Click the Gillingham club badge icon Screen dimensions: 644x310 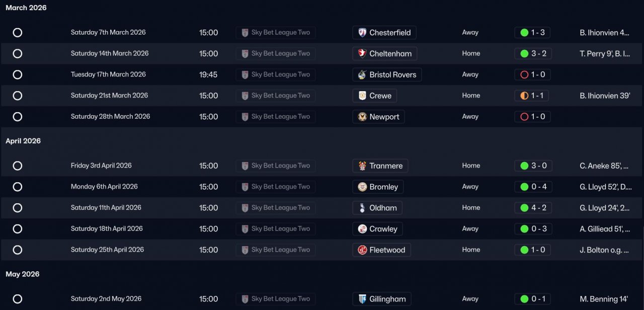point(362,299)
